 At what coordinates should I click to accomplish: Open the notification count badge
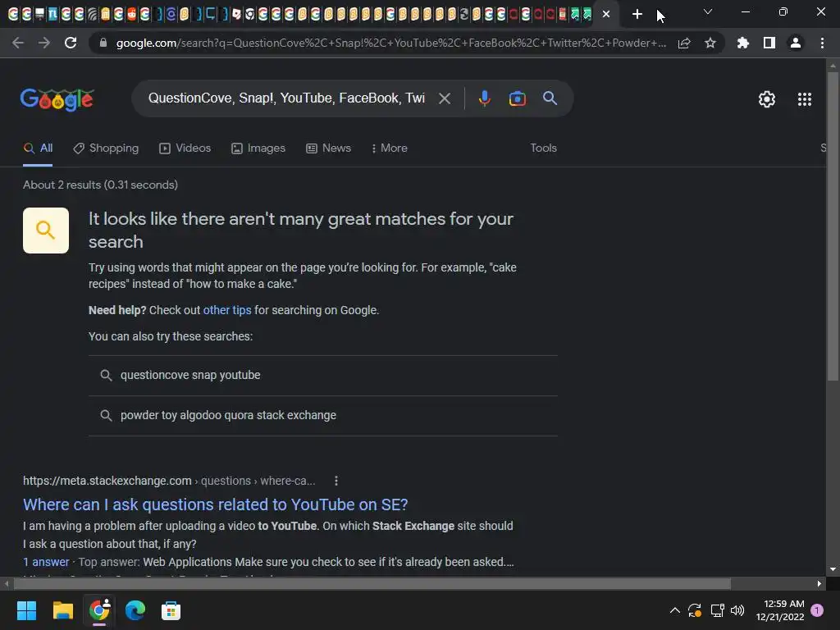[817, 610]
